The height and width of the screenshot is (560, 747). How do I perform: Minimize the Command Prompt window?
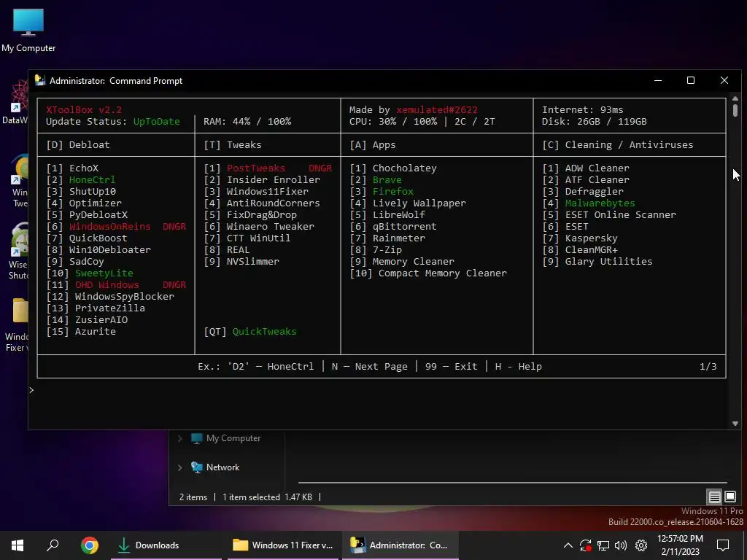(658, 80)
